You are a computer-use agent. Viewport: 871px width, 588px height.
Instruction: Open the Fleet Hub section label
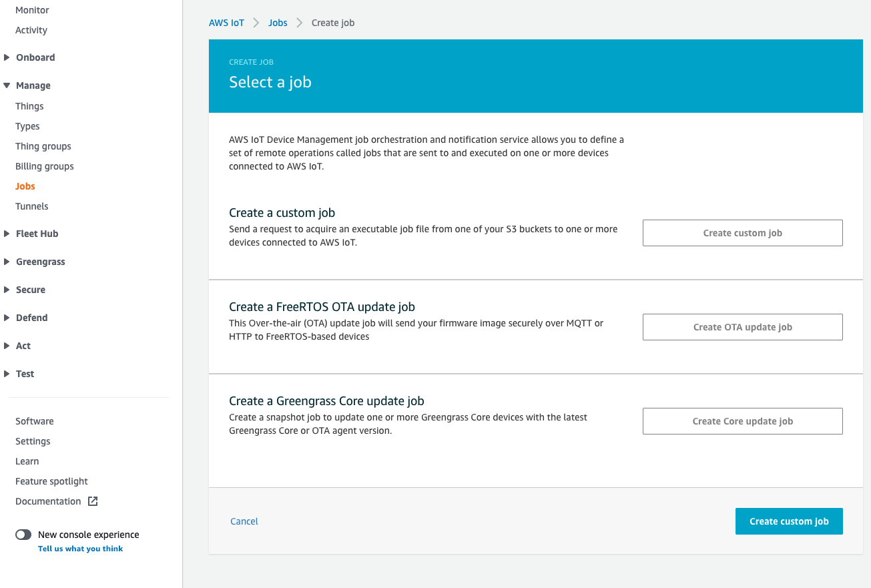pos(37,234)
